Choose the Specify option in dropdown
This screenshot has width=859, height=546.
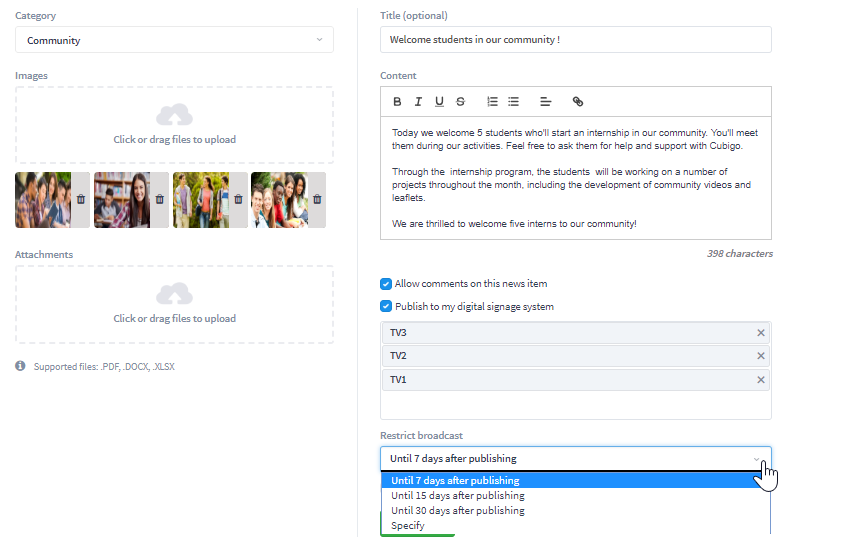click(x=576, y=526)
